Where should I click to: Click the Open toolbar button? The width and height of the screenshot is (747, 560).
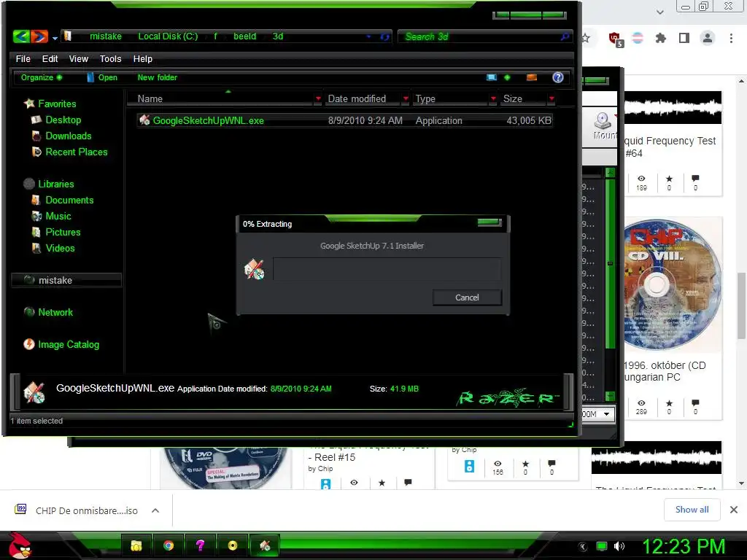click(102, 77)
